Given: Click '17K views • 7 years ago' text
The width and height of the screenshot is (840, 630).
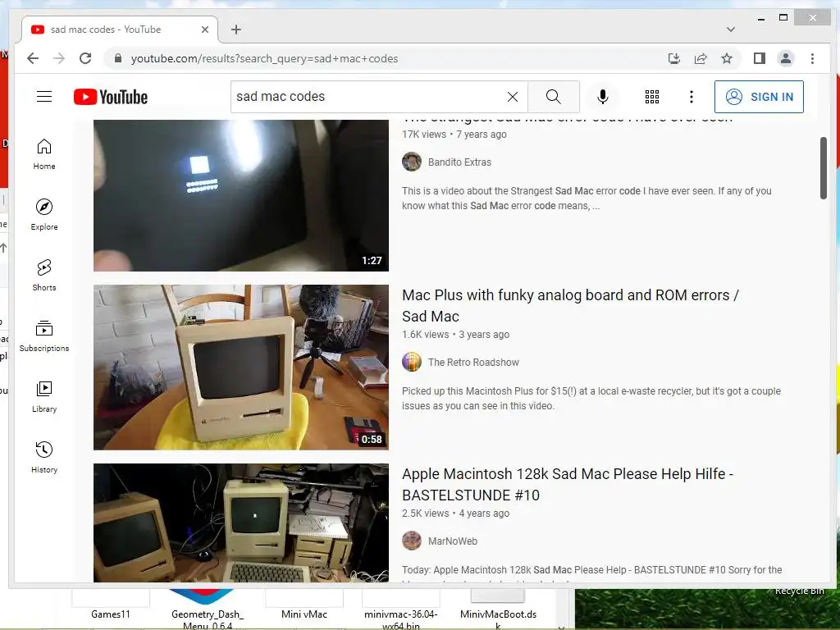Looking at the screenshot, I should [454, 134].
